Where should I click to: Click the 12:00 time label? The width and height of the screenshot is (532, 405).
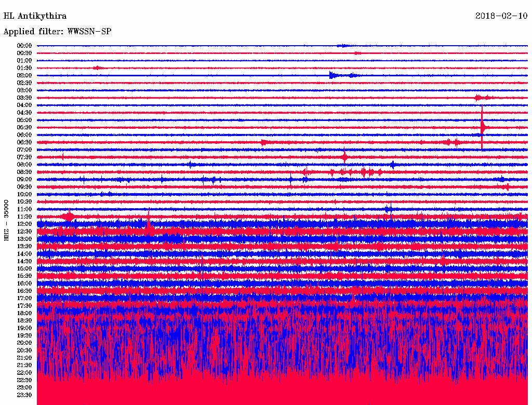click(x=24, y=224)
